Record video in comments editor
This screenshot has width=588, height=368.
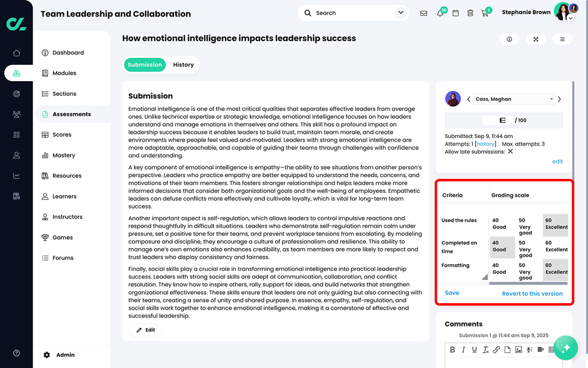(x=541, y=350)
